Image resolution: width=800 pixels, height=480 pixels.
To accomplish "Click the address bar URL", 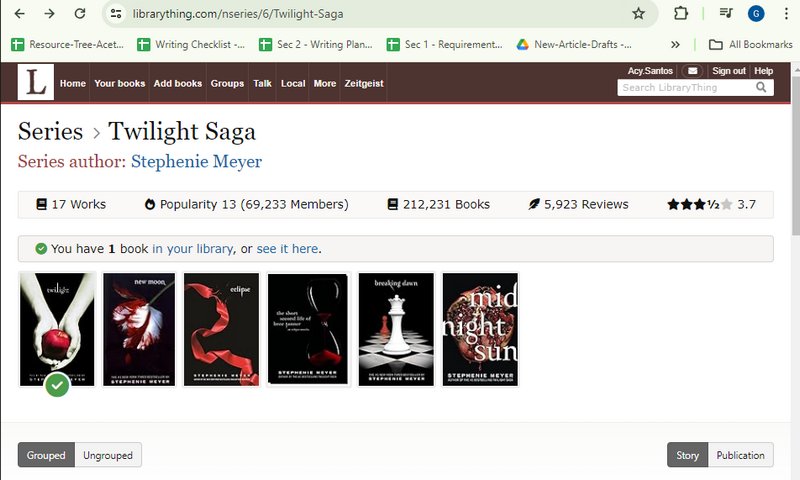I will coord(238,14).
